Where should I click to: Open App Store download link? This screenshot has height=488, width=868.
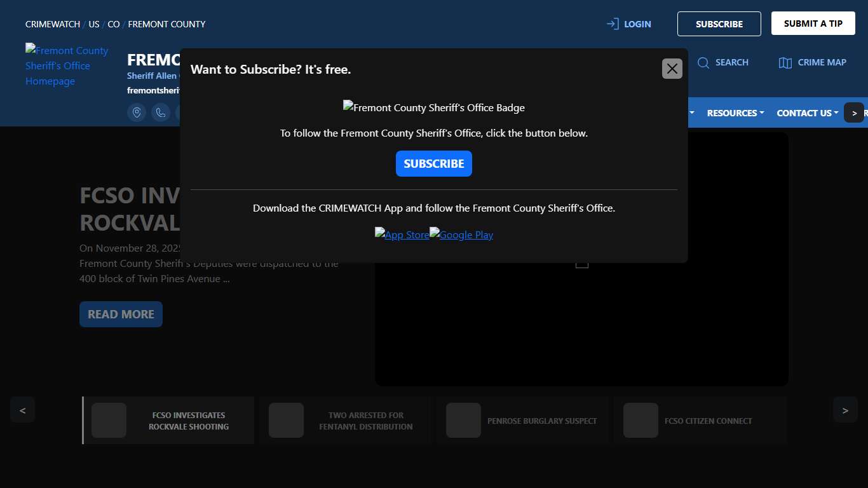click(402, 234)
